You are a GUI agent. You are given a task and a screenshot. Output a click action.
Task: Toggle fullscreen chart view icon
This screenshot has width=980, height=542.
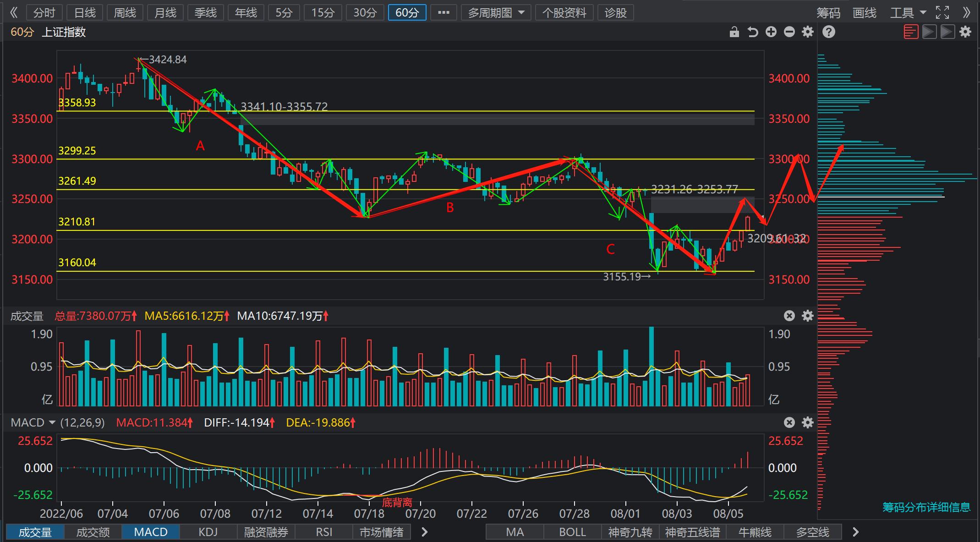point(942,12)
